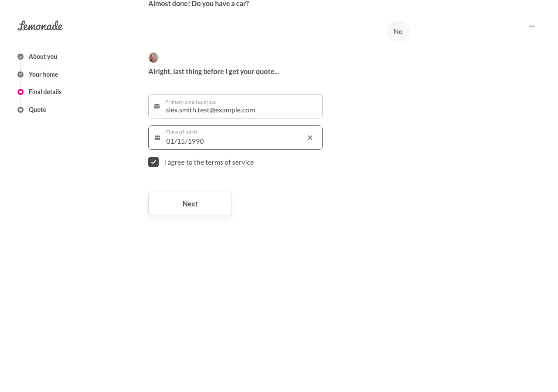Select the 'Your home' step in sidebar

tap(43, 74)
